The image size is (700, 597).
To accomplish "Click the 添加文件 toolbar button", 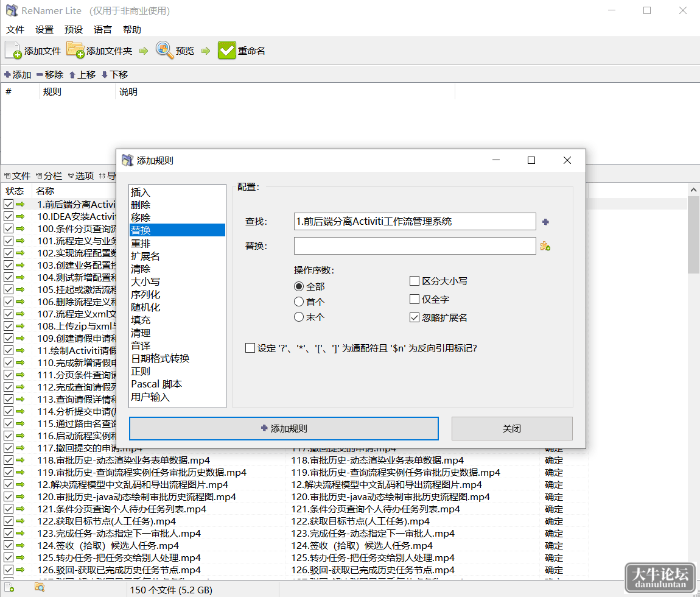I will click(33, 51).
